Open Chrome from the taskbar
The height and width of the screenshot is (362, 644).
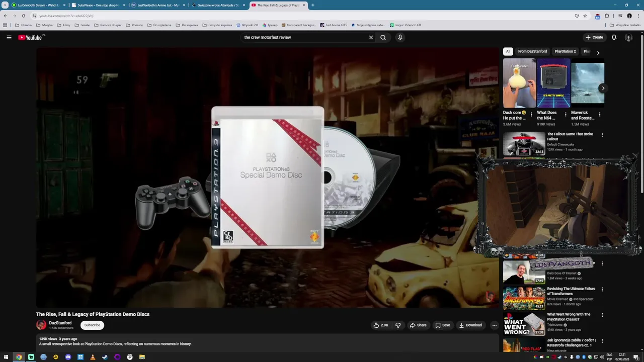[x=19, y=357]
